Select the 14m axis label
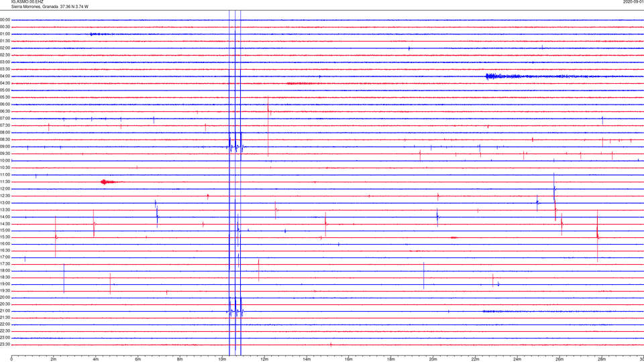The height and width of the screenshot is (362, 644). (x=307, y=359)
